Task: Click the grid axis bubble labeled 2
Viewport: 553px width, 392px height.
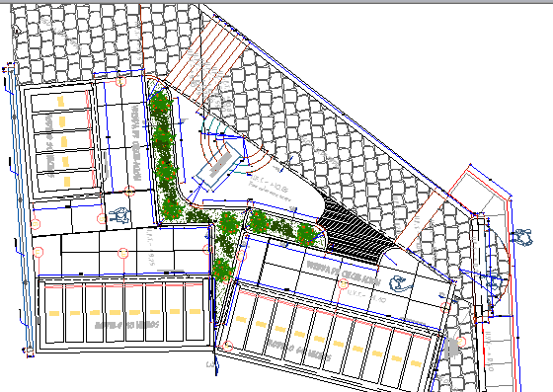Action: 460,342
